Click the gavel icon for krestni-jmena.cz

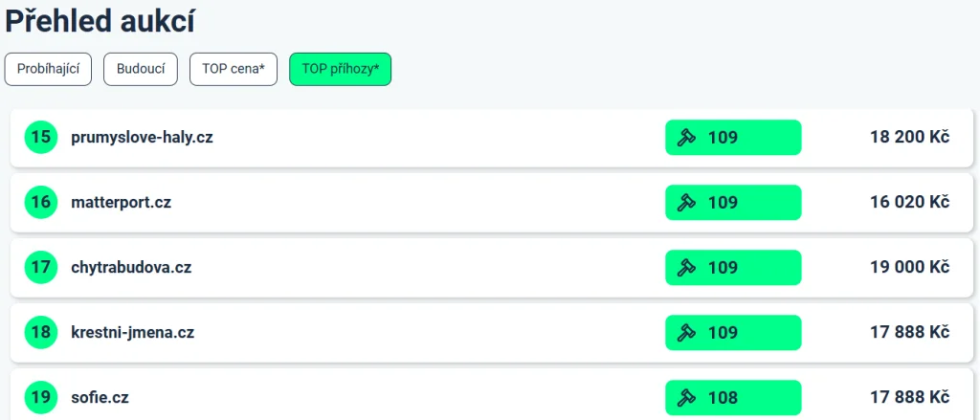(685, 332)
